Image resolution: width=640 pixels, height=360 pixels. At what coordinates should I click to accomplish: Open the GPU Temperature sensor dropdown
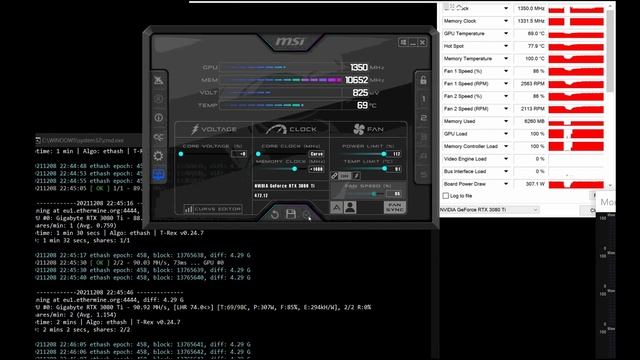click(x=506, y=33)
